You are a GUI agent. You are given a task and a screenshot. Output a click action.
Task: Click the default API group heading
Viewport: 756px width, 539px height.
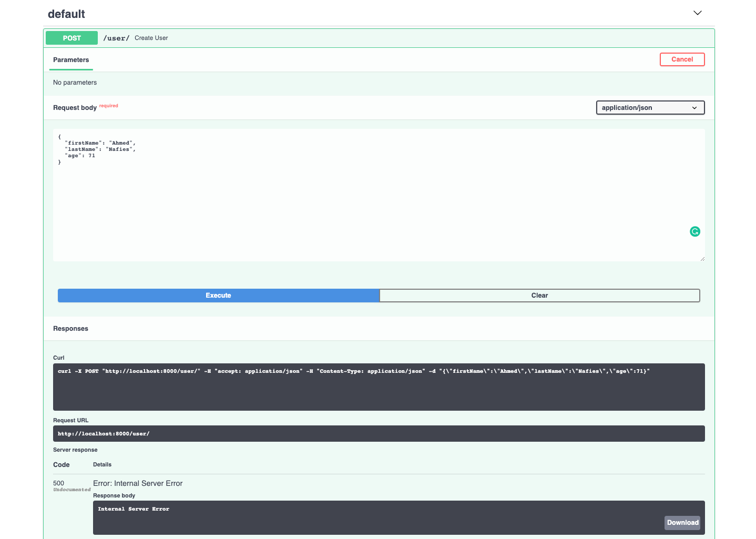coord(66,14)
